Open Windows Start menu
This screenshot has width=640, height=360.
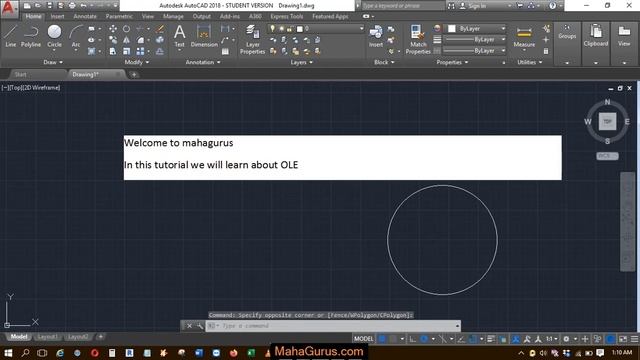(x=8, y=353)
